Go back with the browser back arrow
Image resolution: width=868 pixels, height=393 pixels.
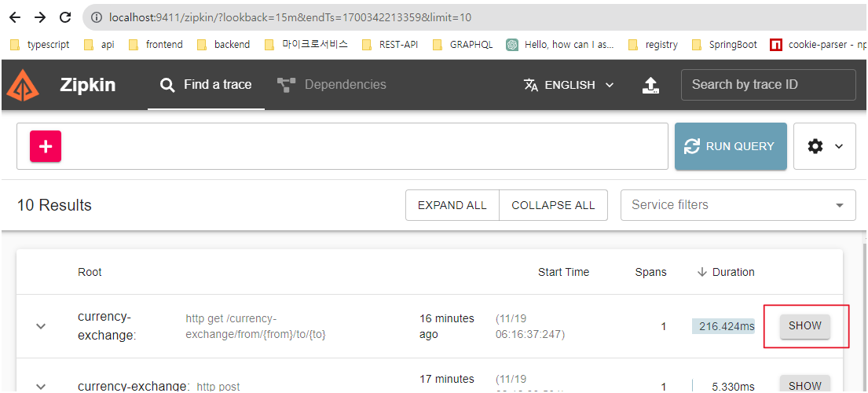point(14,18)
